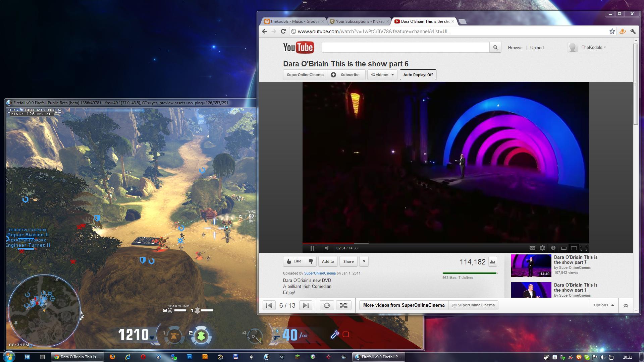Expand the playlist Options menu
This screenshot has width=644, height=362.
click(603, 305)
